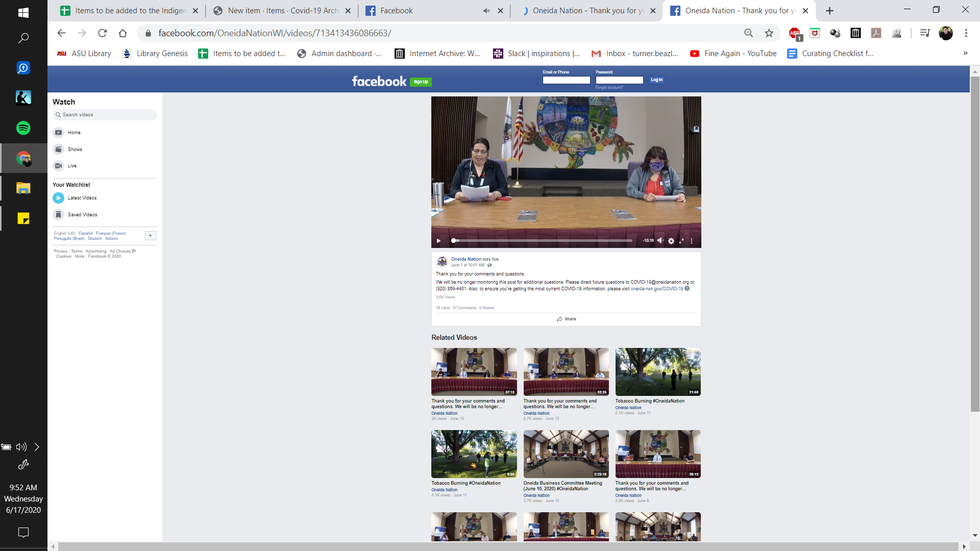Open Shows in the Watch sidebar
Screen dimensions: 980x551
click(x=75, y=149)
